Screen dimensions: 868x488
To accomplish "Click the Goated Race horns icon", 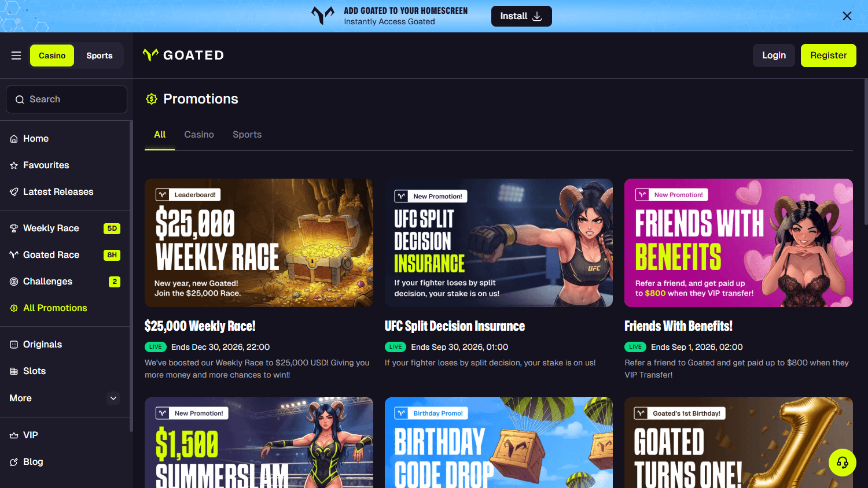I will pyautogui.click(x=14, y=255).
